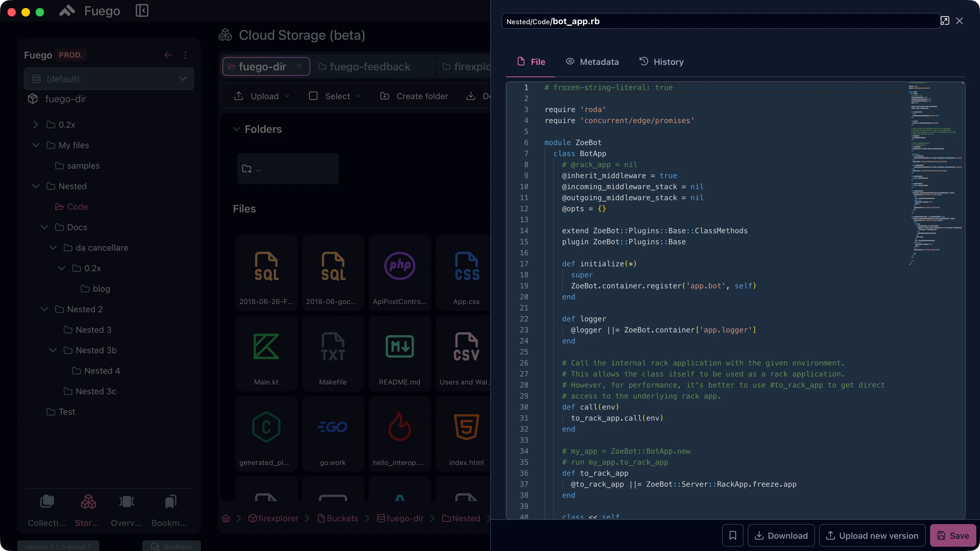980x551 pixels.
Task: Collapse the Docs folder
Action: pos(44,227)
